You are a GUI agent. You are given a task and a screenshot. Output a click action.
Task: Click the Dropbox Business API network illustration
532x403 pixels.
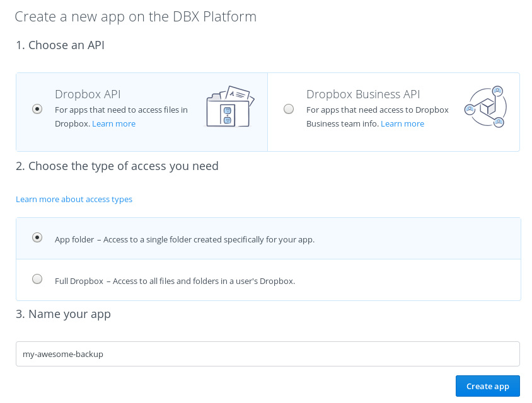[485, 106]
